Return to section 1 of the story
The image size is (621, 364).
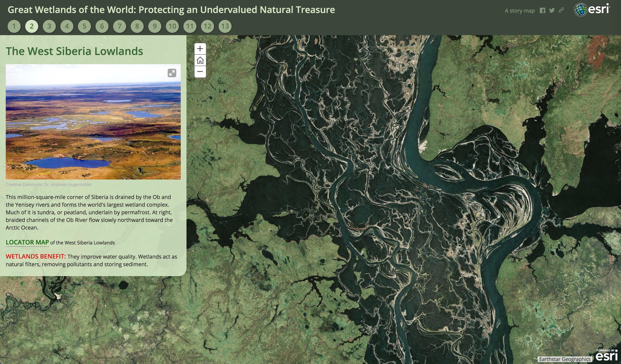14,26
